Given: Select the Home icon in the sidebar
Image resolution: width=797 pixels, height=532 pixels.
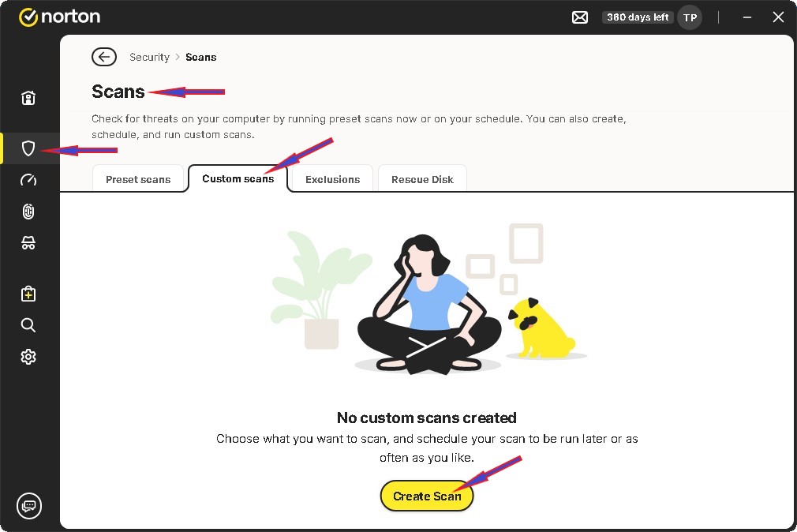Looking at the screenshot, I should tap(28, 98).
